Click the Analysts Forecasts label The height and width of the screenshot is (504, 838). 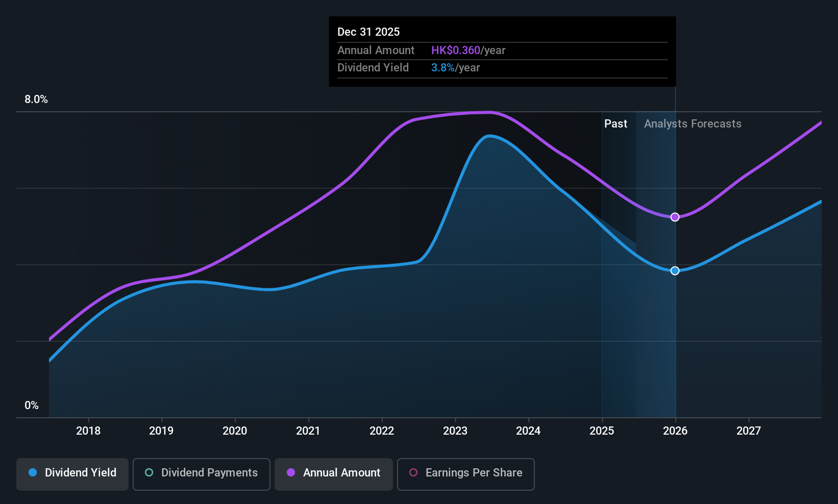point(693,123)
